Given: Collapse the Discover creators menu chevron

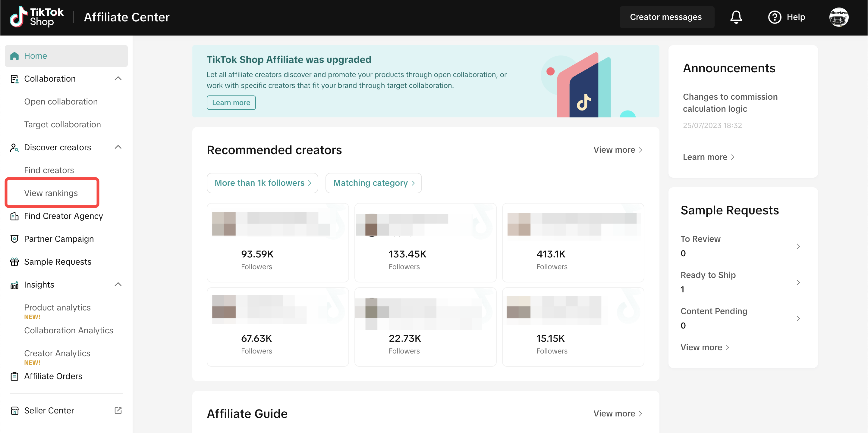Looking at the screenshot, I should [x=118, y=147].
